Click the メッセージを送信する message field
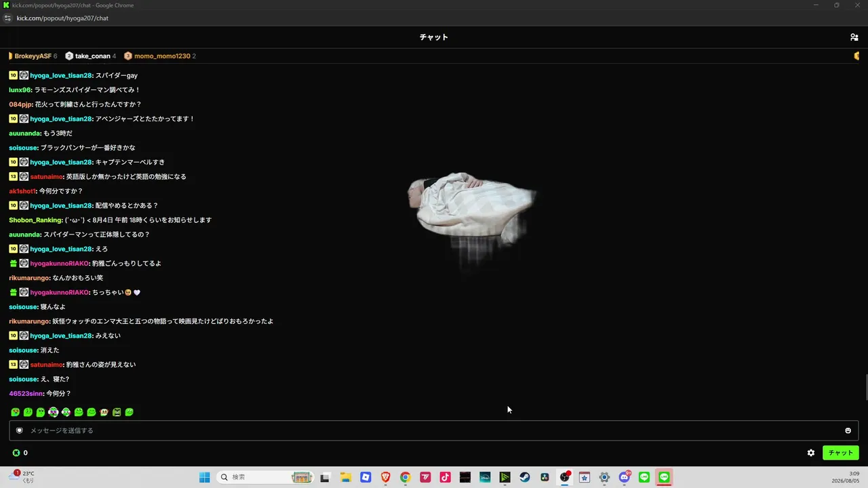 434,430
